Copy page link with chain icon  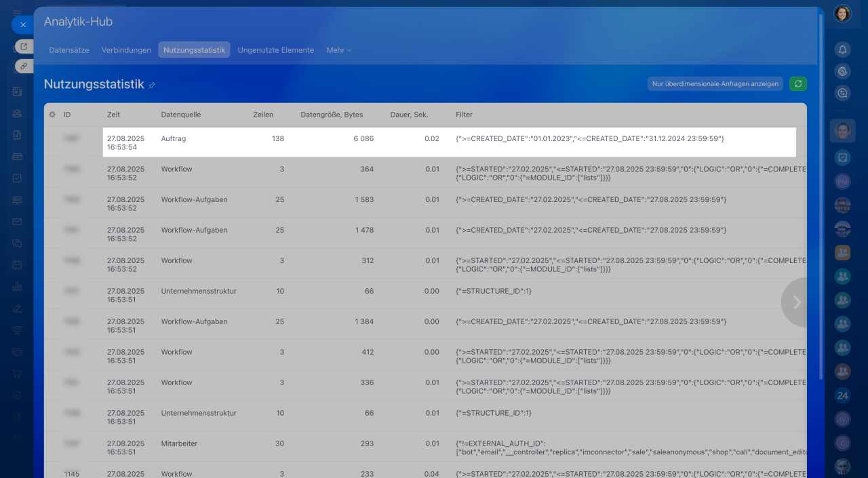24,66
